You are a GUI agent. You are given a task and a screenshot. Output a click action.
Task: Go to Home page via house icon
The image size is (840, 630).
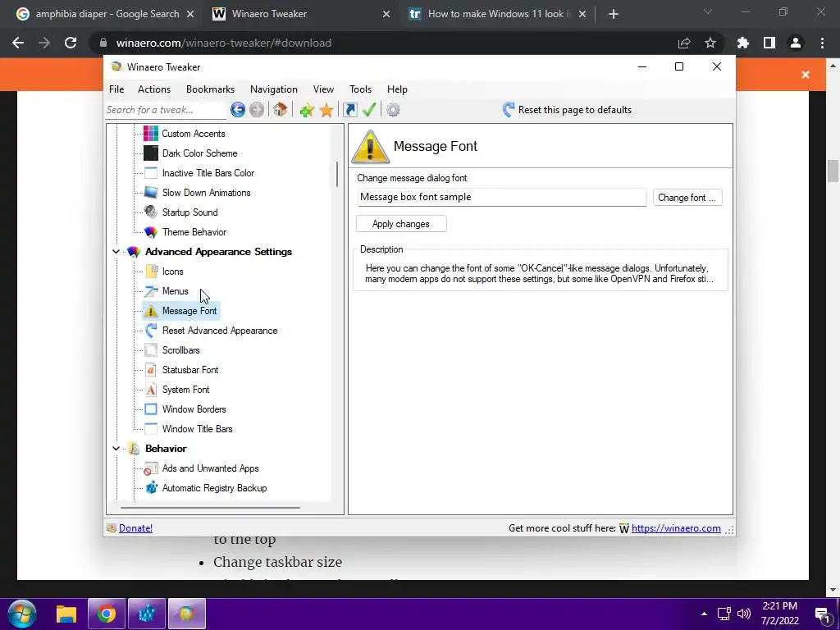pyautogui.click(x=280, y=110)
